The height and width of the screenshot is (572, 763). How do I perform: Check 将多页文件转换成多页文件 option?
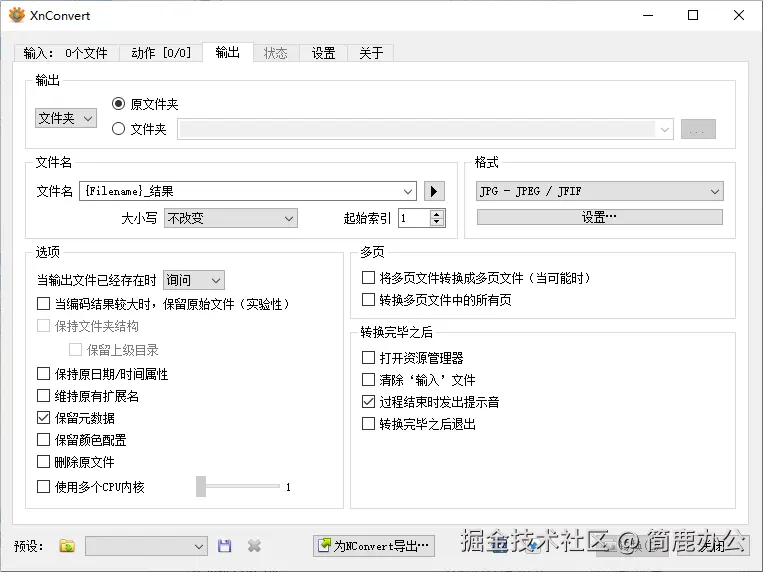(x=368, y=277)
